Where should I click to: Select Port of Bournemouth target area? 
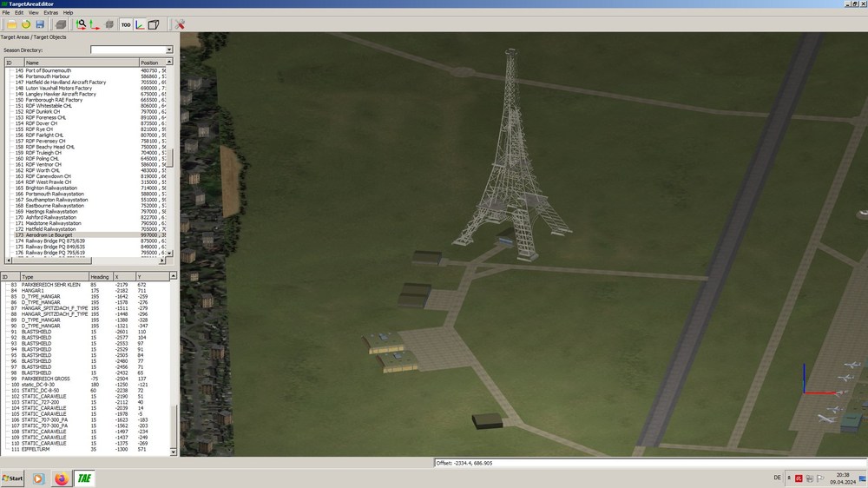[85, 70]
